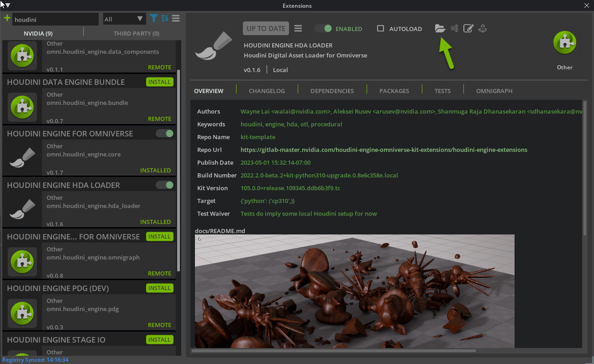Open the title bar triangle window menu
The width and height of the screenshot is (594, 364).
pos(8,5)
